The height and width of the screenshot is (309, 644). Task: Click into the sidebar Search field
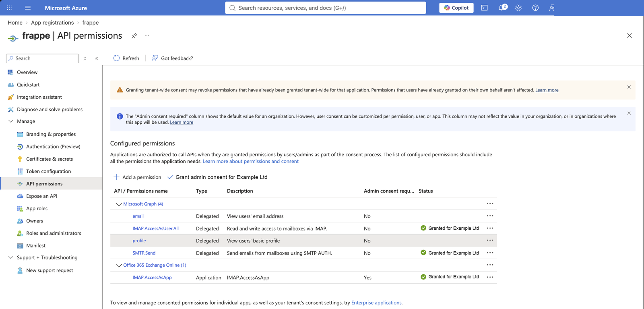(x=43, y=58)
